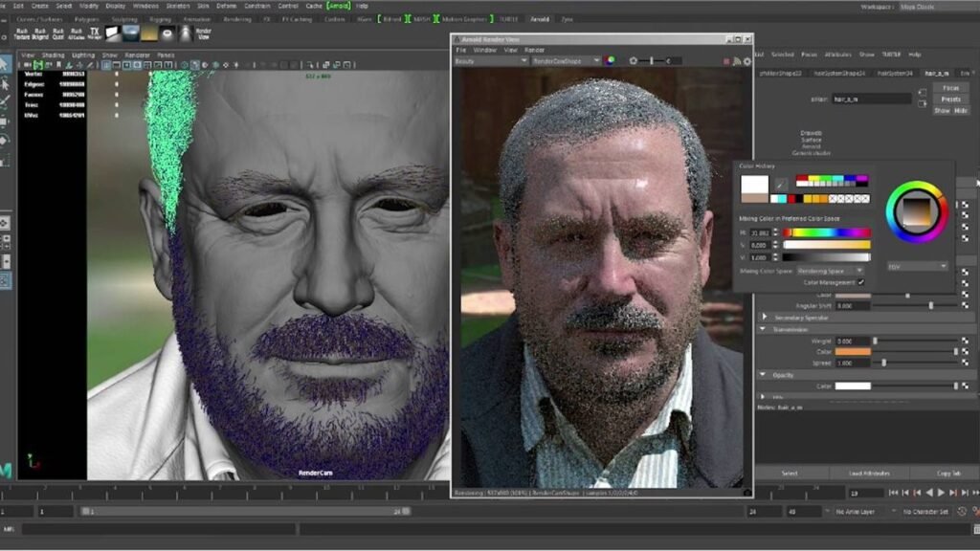Click the Rush Bkgnd shelf icon
Viewport: 980px width, 551px height.
(x=38, y=33)
